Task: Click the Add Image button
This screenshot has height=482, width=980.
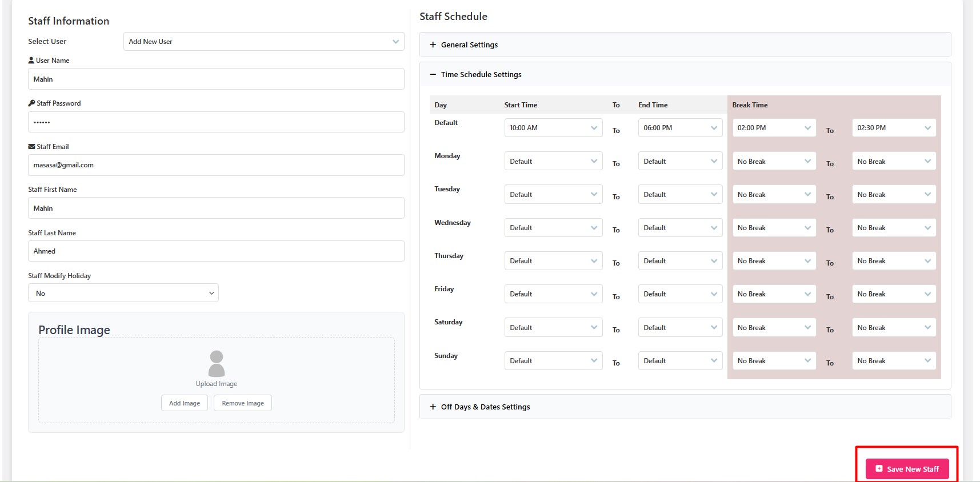Action: click(185, 403)
